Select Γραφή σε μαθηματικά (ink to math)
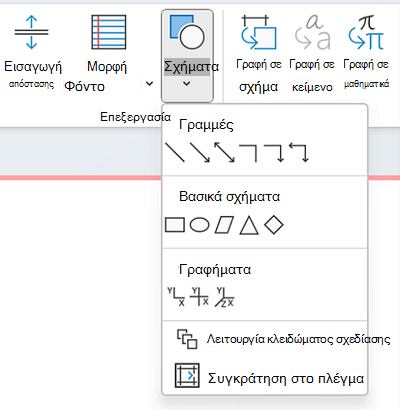This screenshot has width=400, height=410. 366,52
